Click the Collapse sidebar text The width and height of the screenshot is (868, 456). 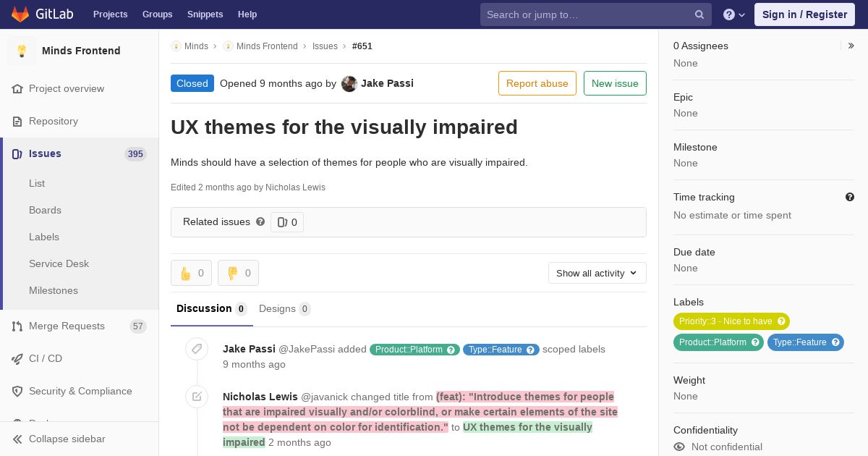click(67, 439)
